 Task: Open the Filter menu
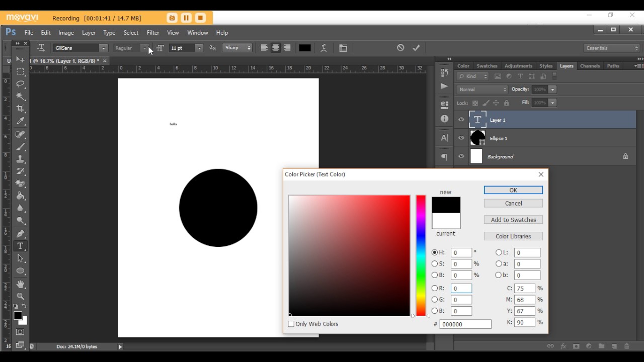(153, 33)
